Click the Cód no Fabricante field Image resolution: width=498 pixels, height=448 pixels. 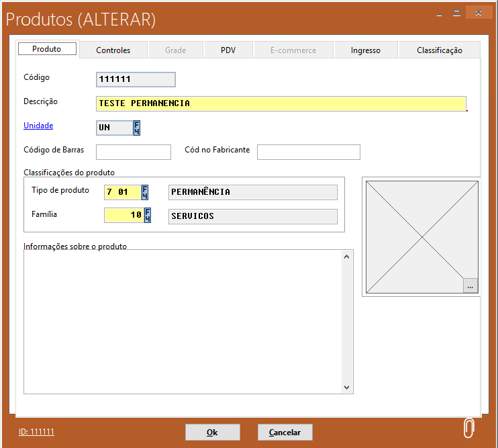pos(308,152)
